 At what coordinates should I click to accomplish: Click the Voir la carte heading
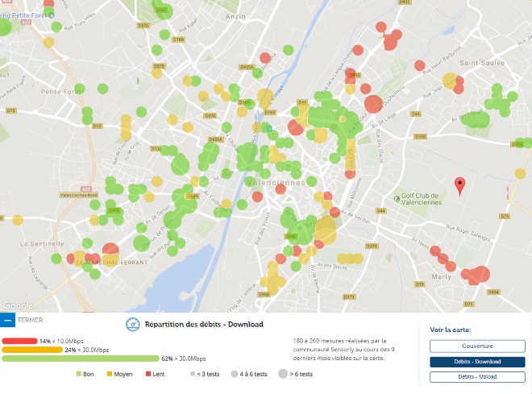(x=451, y=330)
